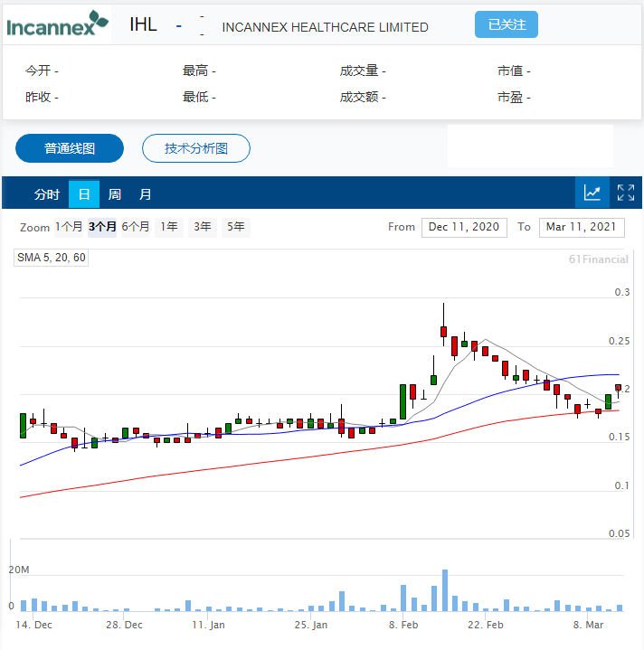
Task: Click the 22. Feb date axis label
Action: click(x=485, y=625)
